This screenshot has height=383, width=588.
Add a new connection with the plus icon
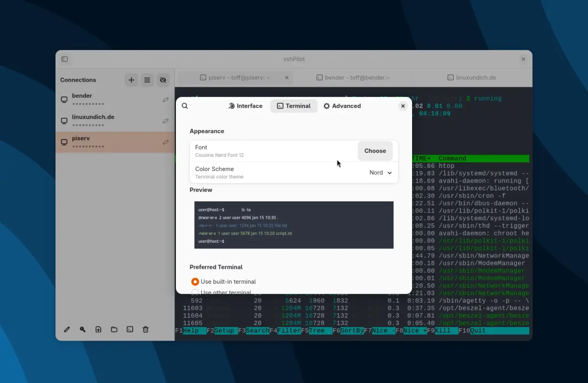pyautogui.click(x=131, y=80)
